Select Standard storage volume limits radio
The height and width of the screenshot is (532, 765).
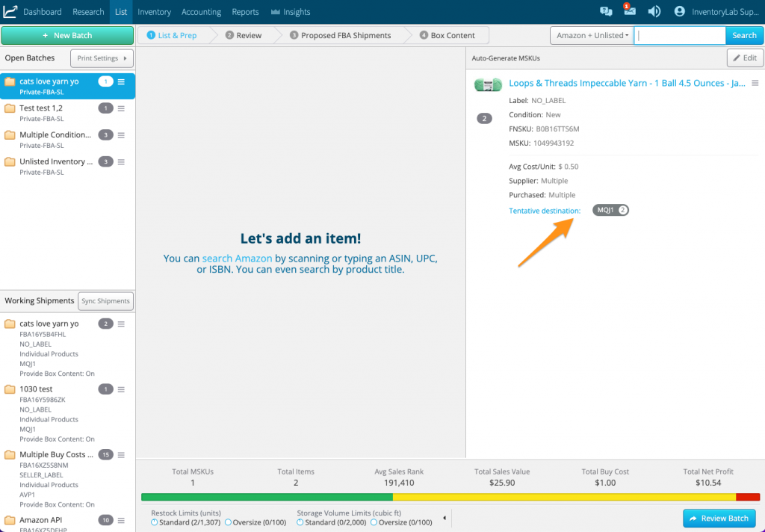pos(300,523)
